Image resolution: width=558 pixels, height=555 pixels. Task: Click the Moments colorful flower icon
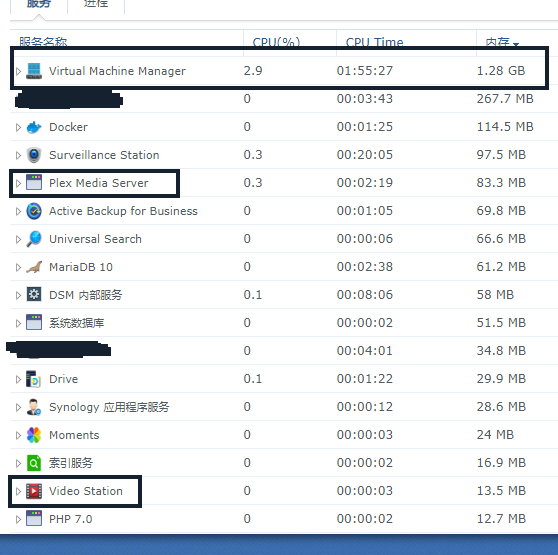(x=34, y=435)
